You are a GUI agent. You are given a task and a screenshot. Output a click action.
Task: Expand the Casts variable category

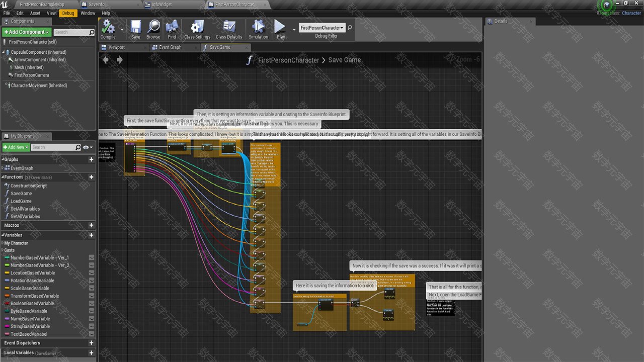(3, 250)
